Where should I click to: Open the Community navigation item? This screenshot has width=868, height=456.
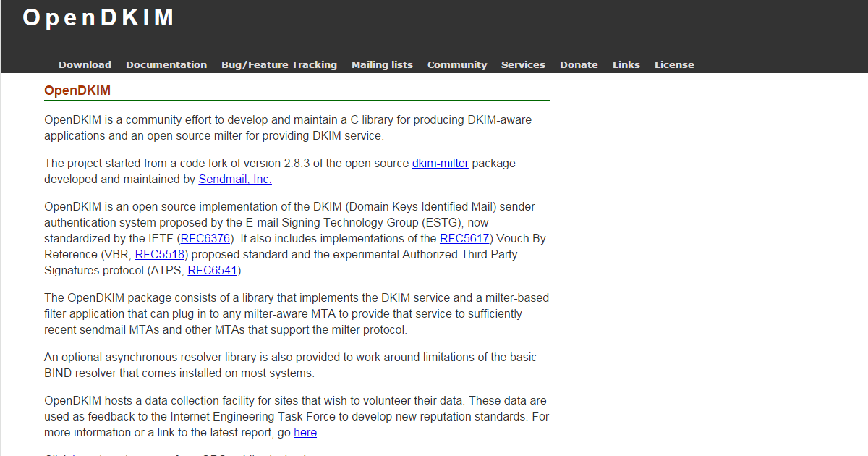pos(457,64)
